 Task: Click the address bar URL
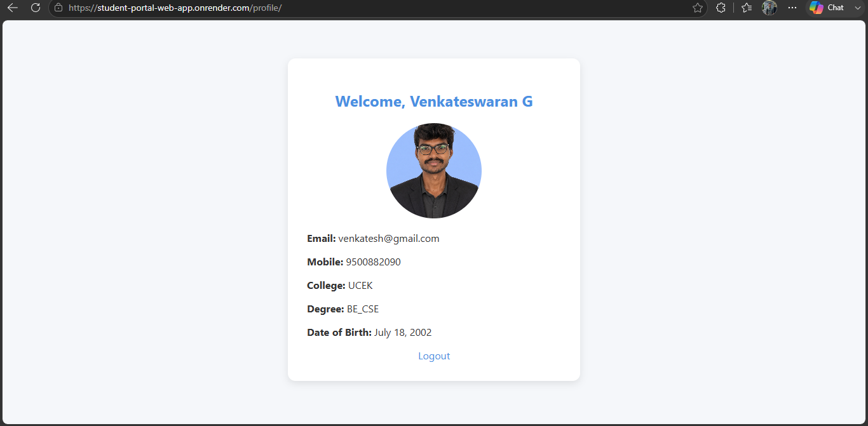pos(175,8)
